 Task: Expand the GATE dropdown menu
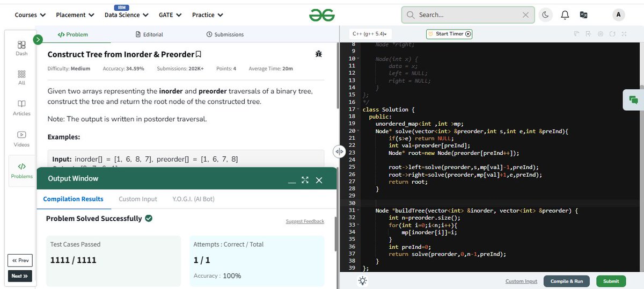(170, 15)
